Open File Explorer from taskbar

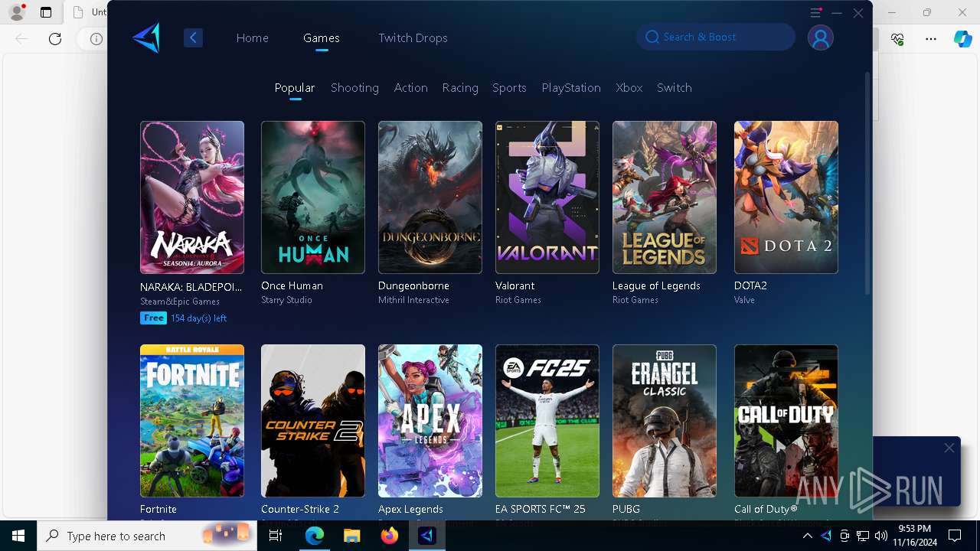coord(352,536)
